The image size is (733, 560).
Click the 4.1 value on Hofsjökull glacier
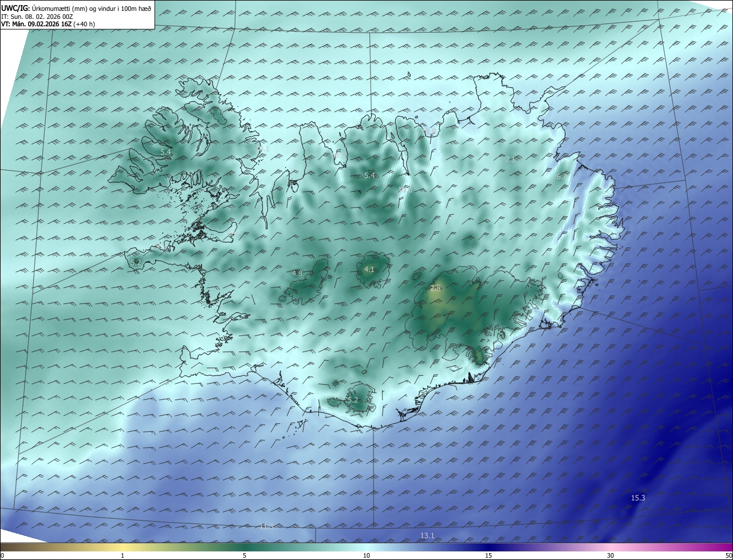point(369,270)
